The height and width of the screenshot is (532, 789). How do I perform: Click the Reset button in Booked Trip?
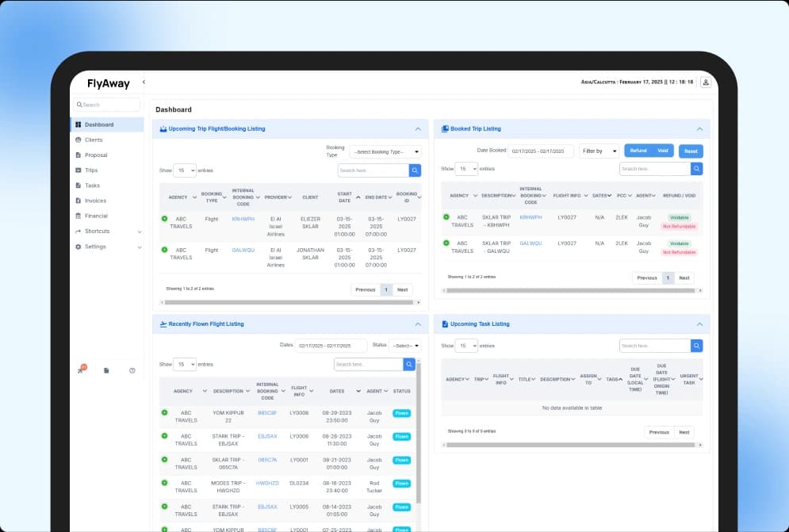(x=691, y=151)
